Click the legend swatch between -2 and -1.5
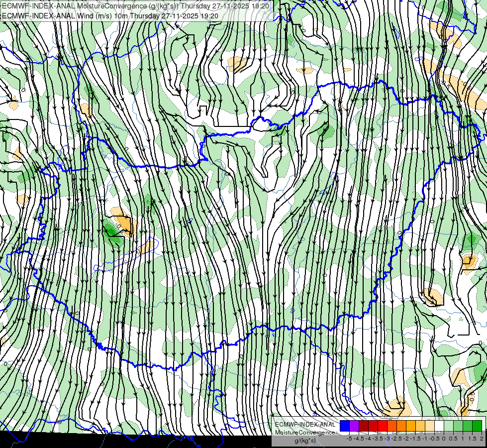 410,426
